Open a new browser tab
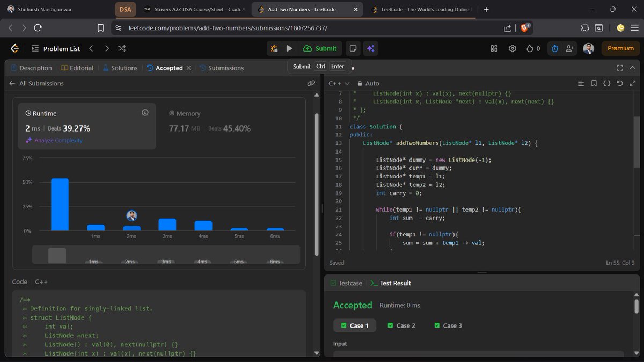Image resolution: width=644 pixels, height=362 pixels. click(x=486, y=9)
